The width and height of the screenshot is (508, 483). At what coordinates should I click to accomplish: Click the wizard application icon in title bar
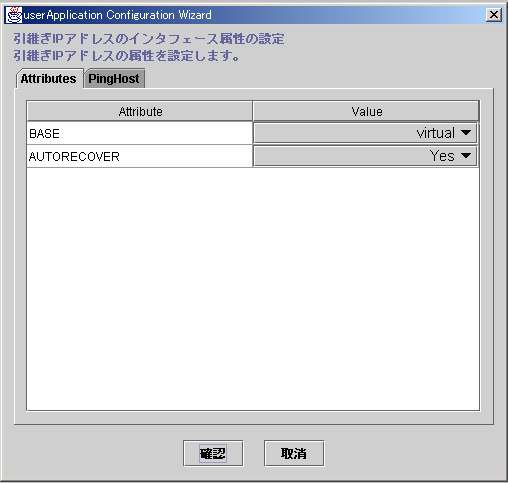click(x=14, y=15)
